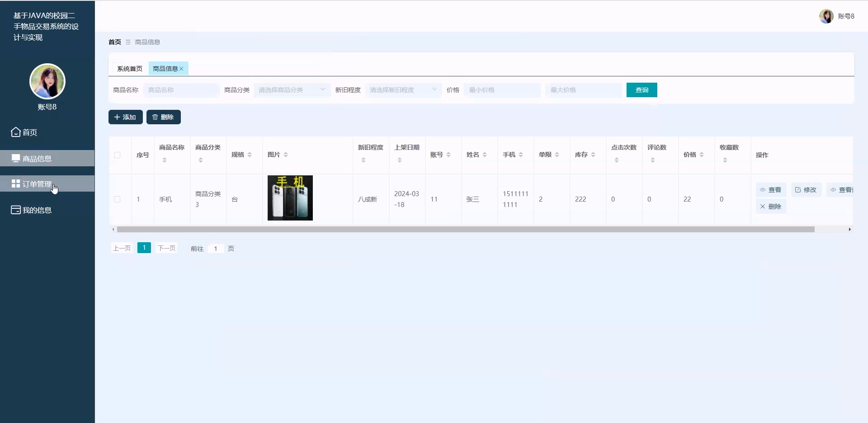This screenshot has width=868, height=423.
Task: Click the scrollbar right arrow
Action: point(850,230)
